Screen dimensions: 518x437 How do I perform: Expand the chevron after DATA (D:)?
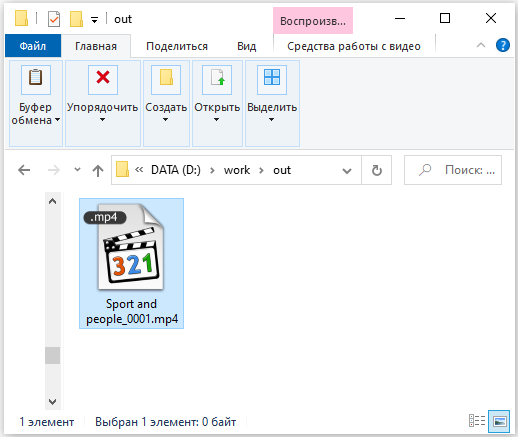[x=212, y=170]
